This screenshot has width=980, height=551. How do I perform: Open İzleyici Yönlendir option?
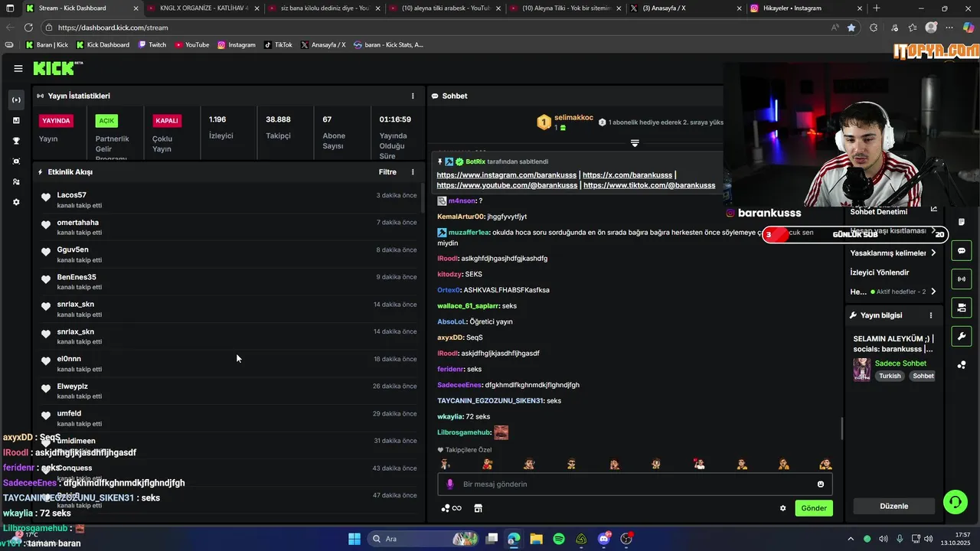[879, 272]
